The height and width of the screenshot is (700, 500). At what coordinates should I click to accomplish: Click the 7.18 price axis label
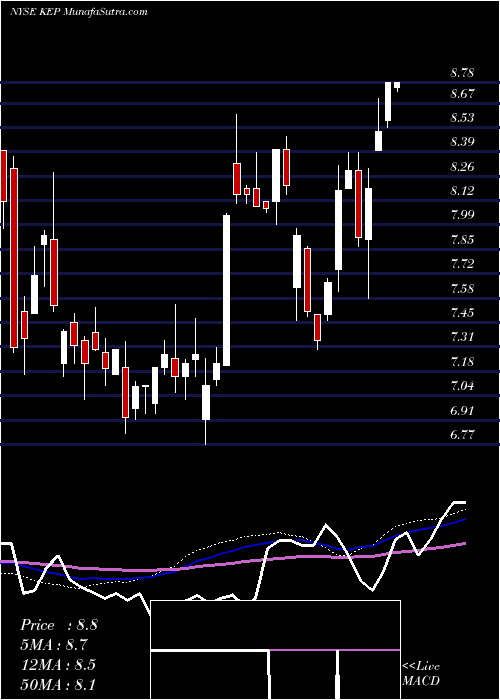point(462,361)
